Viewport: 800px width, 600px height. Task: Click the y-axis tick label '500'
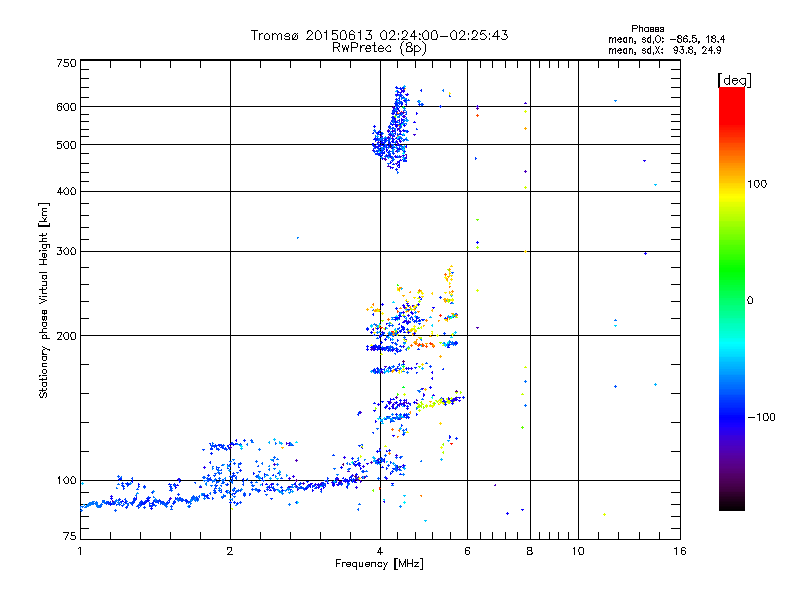66,145
